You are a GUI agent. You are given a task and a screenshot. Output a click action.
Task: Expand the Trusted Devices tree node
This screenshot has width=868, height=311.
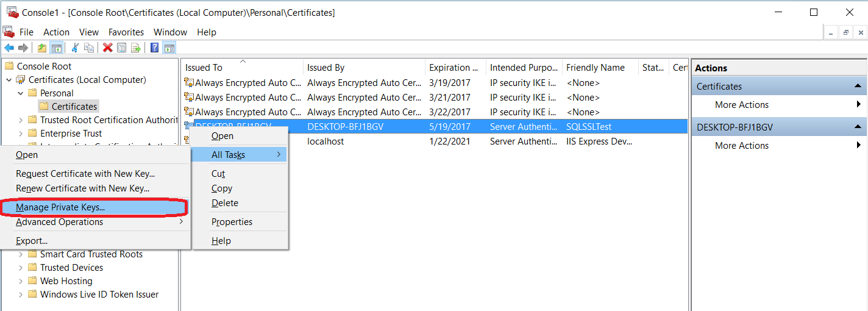point(21,268)
